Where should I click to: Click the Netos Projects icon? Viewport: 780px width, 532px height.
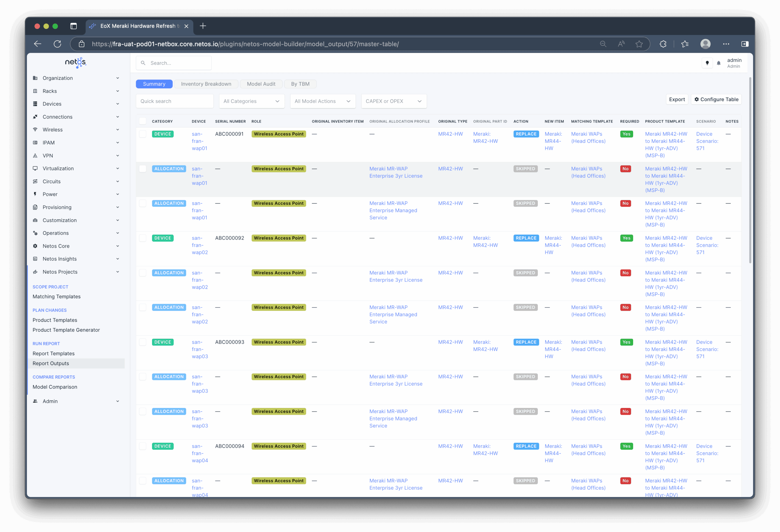35,272
